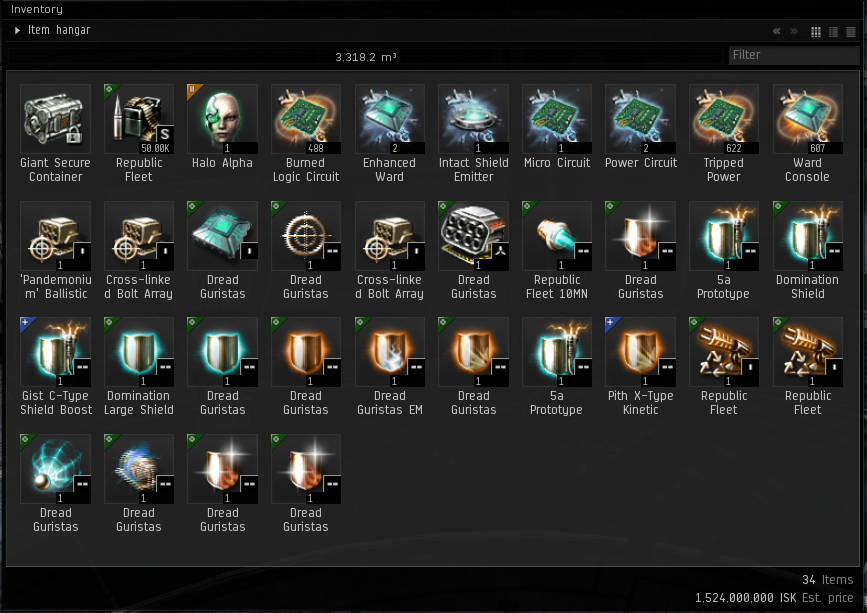
Task: Select the Ward Console stack of 607
Action: pyautogui.click(x=808, y=119)
